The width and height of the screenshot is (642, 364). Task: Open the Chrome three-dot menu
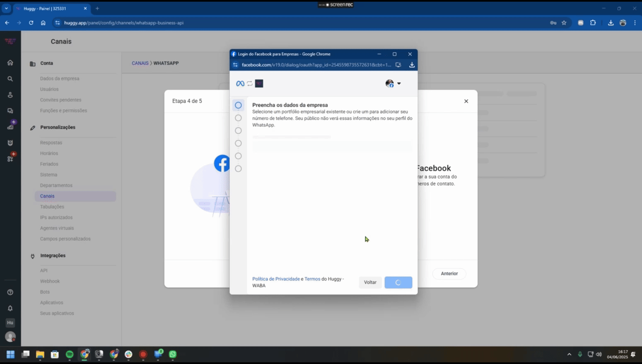[x=635, y=23]
